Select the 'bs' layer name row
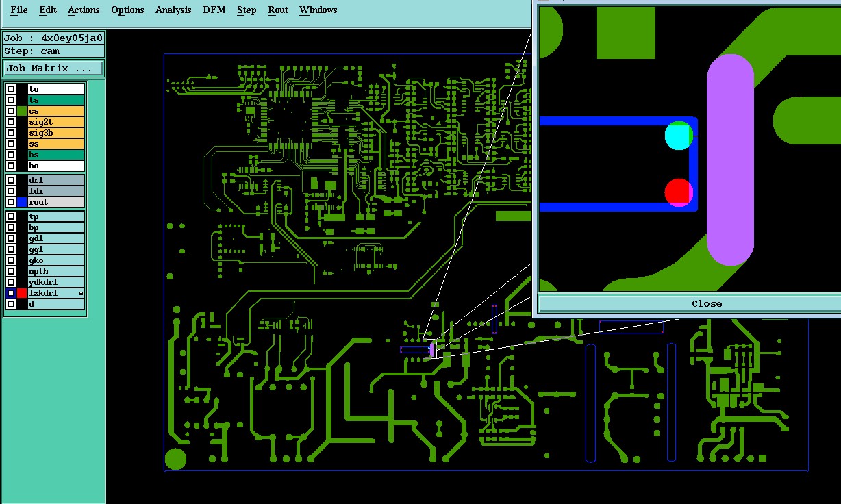This screenshot has width=841, height=504. pyautogui.click(x=56, y=155)
